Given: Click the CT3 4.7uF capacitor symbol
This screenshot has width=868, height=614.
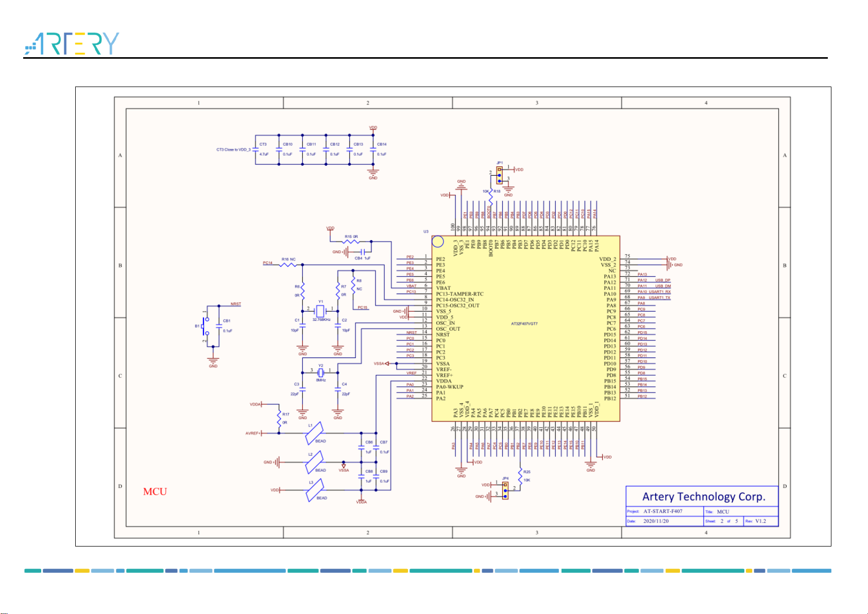Looking at the screenshot, I should coord(256,150).
